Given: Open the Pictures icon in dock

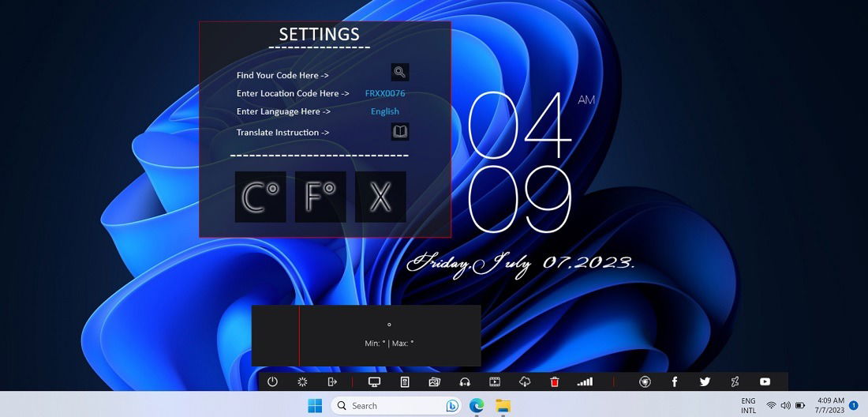Looking at the screenshot, I should pyautogui.click(x=435, y=381).
